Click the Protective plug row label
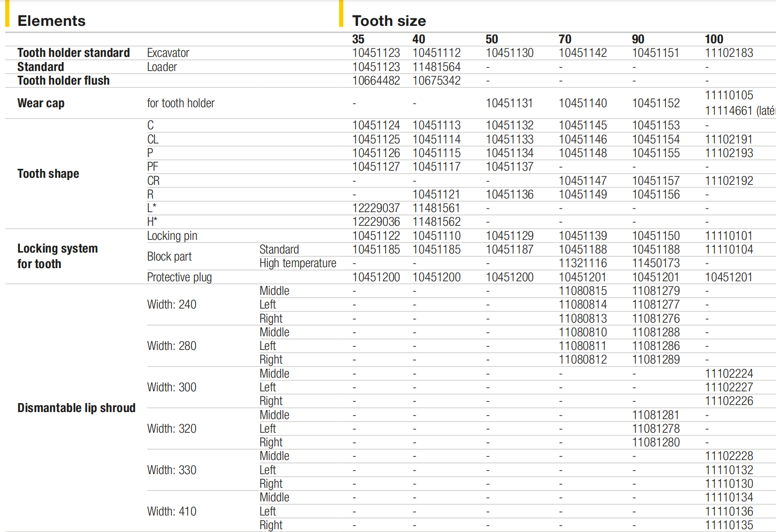 click(179, 277)
